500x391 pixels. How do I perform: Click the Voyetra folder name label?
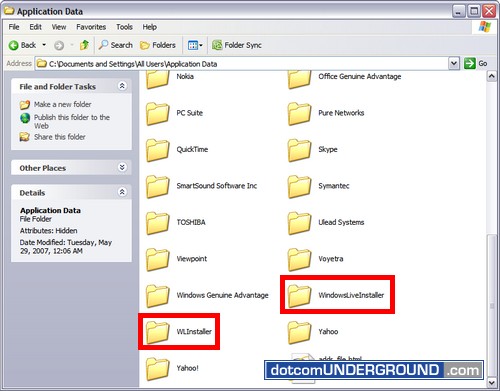coord(331,259)
